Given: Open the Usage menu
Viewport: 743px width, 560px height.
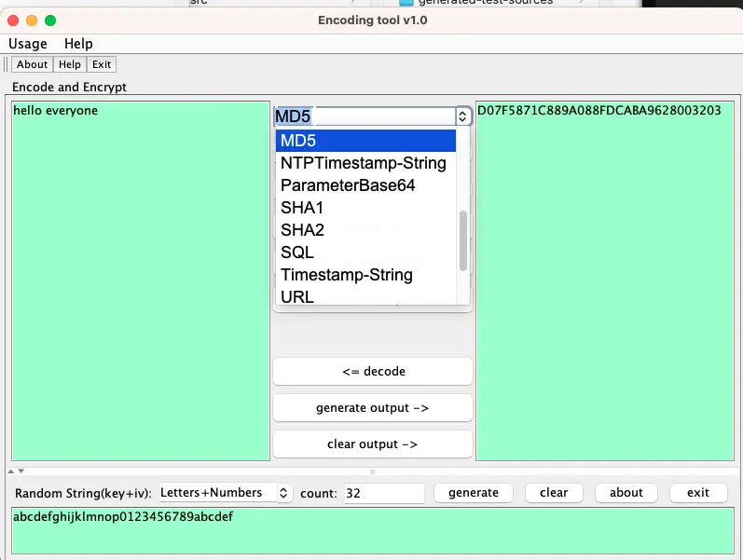Looking at the screenshot, I should [27, 44].
